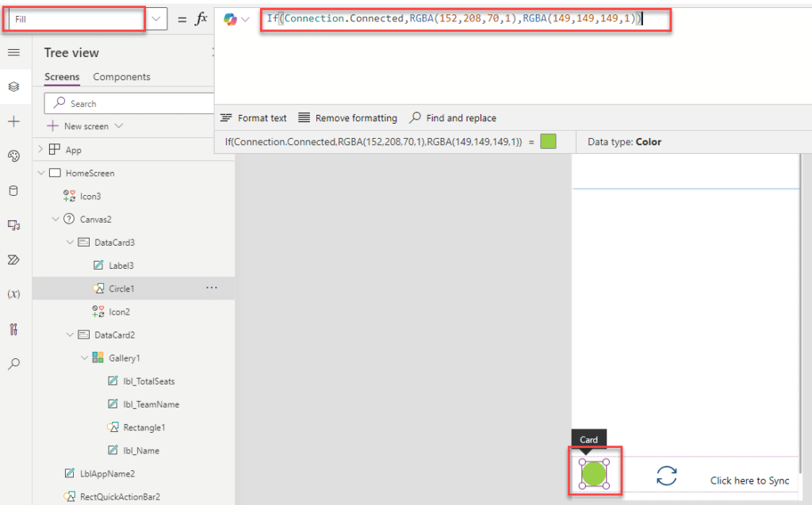This screenshot has height=505, width=812.
Task: Open the Search magnifier icon in left rail
Action: [x=13, y=364]
